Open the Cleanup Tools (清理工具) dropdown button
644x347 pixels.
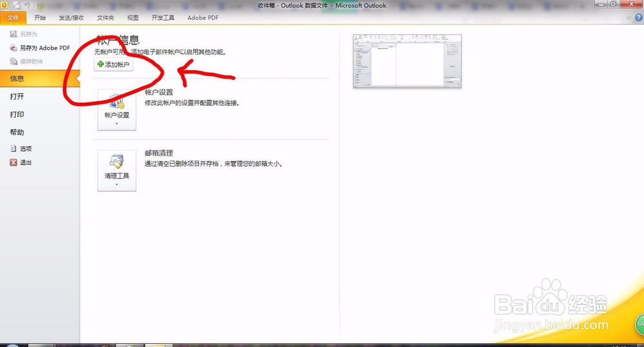[x=117, y=171]
